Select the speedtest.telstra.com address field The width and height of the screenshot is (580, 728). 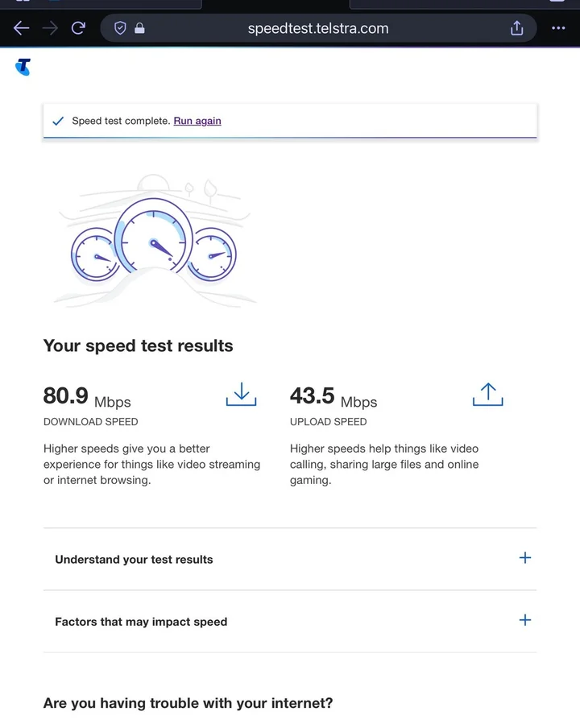pyautogui.click(x=318, y=28)
